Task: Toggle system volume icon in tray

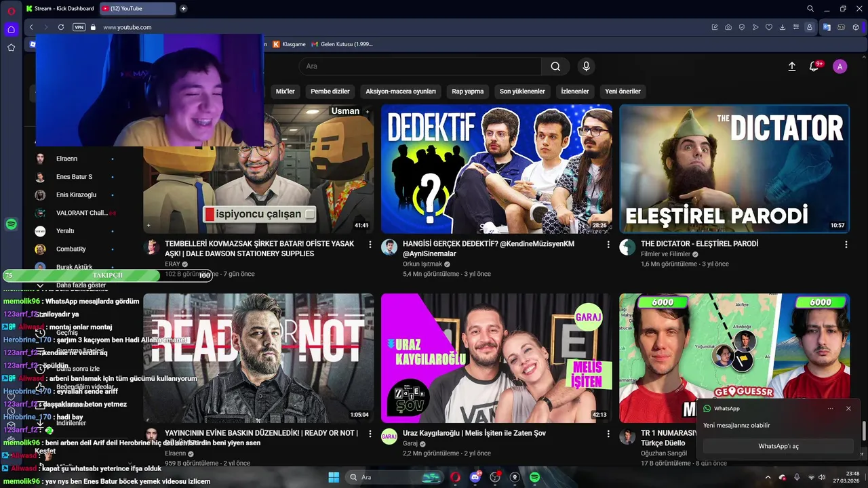Action: (x=821, y=478)
